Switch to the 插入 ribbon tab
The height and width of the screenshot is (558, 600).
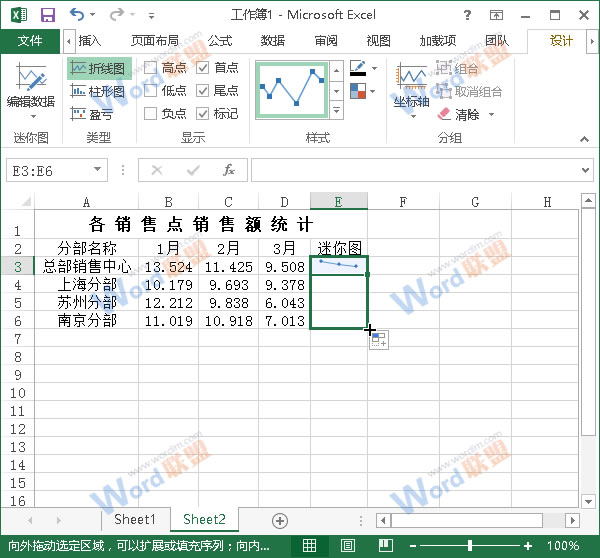coord(90,41)
